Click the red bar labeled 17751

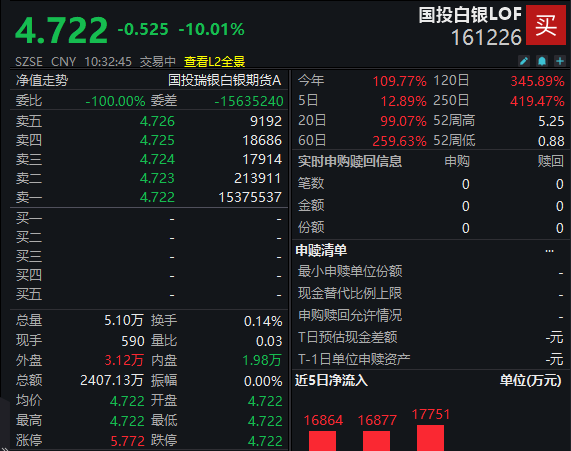click(x=430, y=438)
